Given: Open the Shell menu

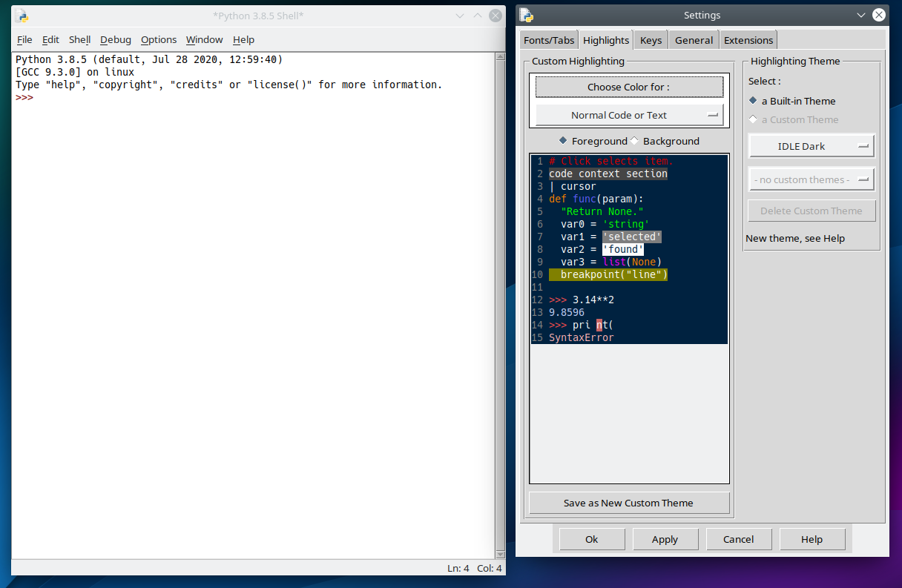Looking at the screenshot, I should pos(79,39).
